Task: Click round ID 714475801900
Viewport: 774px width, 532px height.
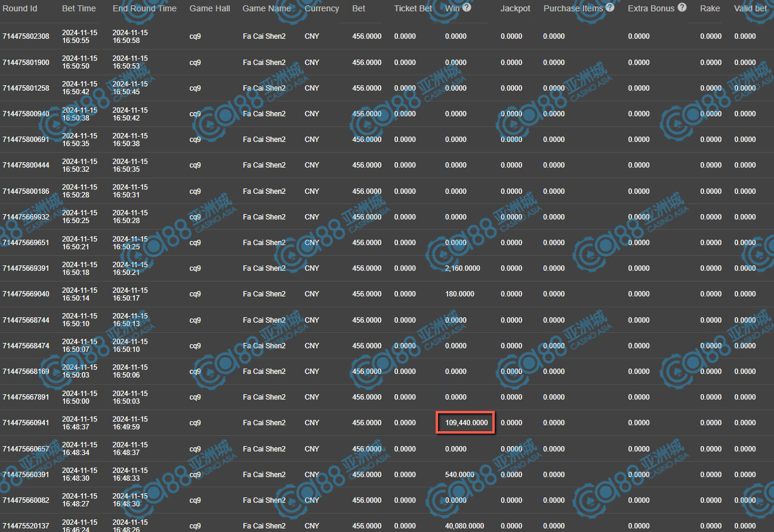Action: (x=26, y=63)
